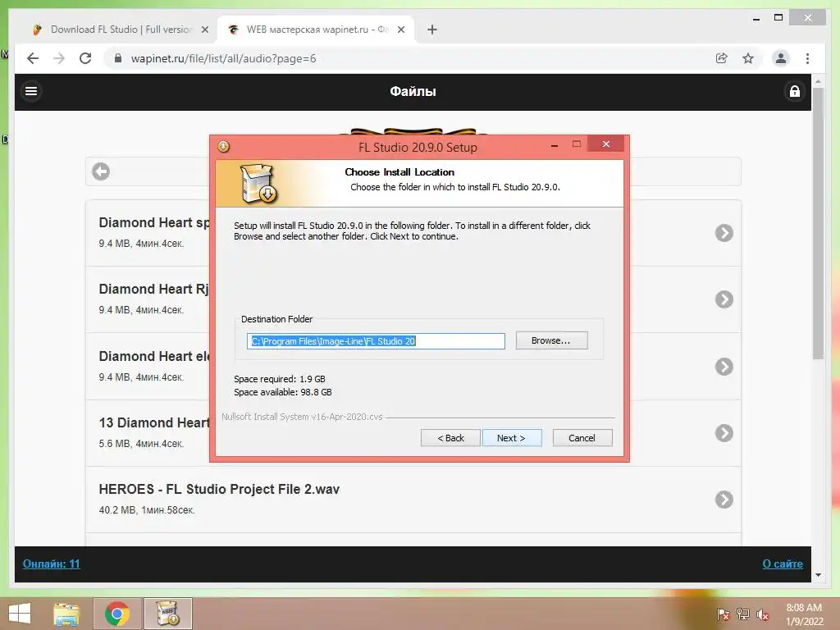Click the taskbar clock 8:08 AM

[x=804, y=614]
